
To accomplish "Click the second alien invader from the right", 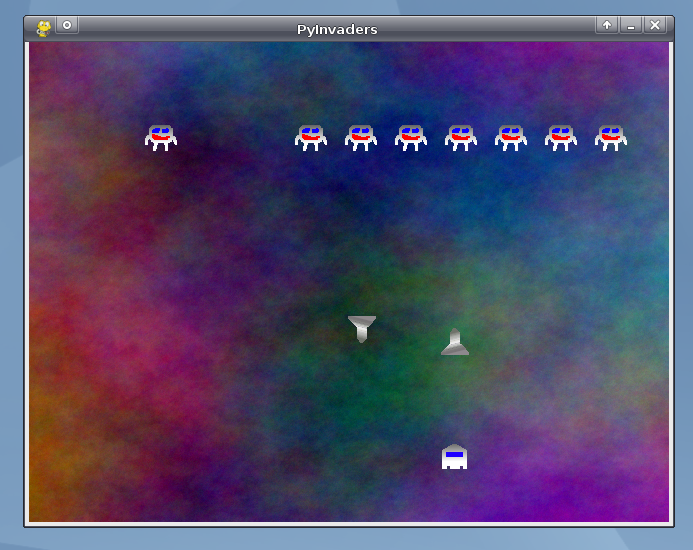I will [x=561, y=137].
